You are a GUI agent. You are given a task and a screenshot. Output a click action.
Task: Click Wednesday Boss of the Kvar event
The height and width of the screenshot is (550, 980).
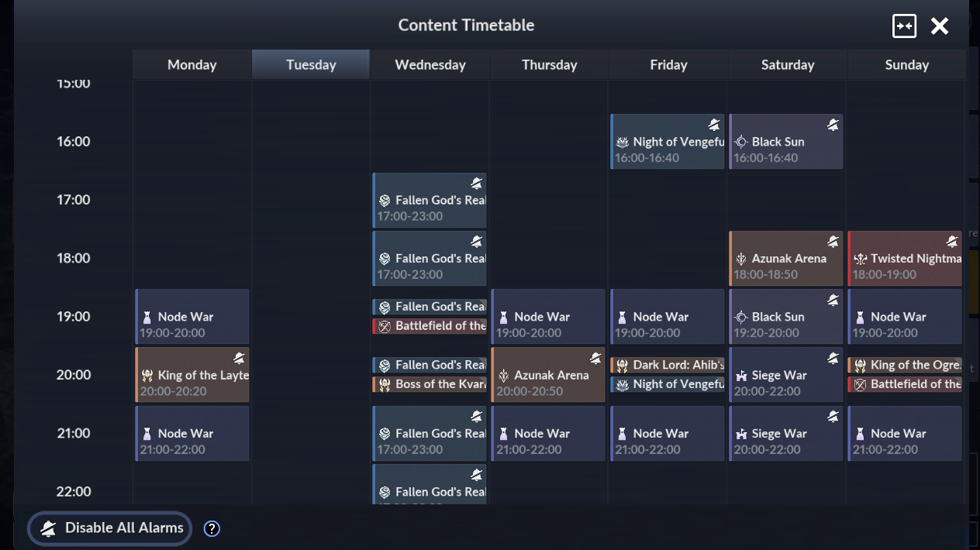[x=430, y=384]
